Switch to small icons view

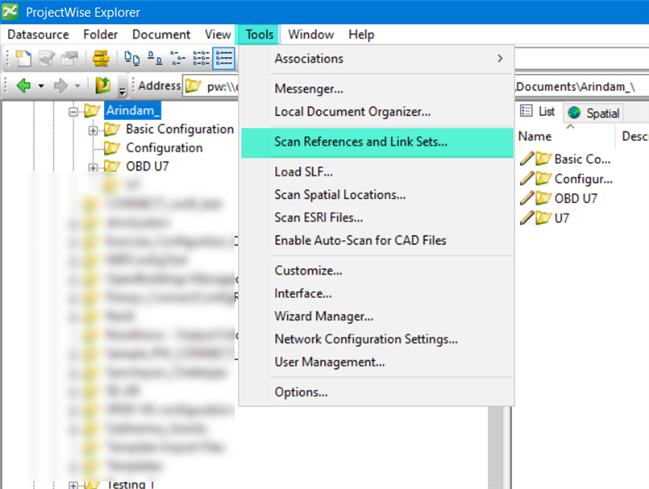tap(155, 58)
